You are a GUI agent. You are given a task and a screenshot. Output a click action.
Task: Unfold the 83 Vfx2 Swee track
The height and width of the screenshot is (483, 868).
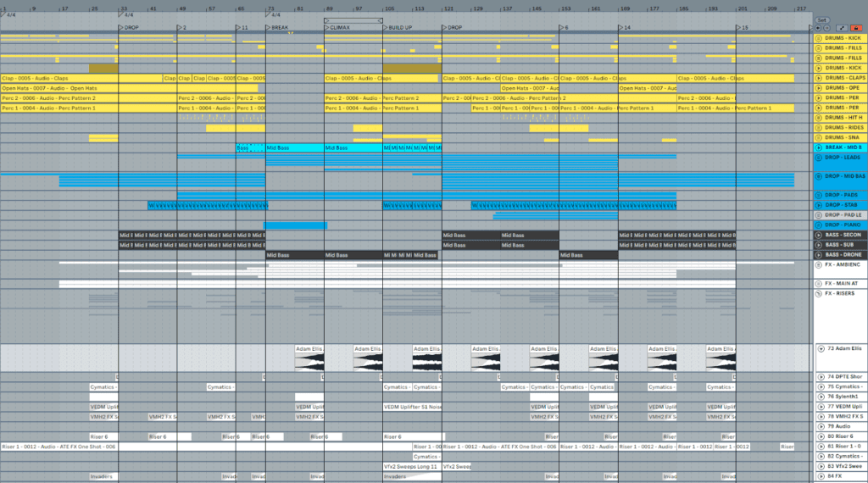click(821, 466)
